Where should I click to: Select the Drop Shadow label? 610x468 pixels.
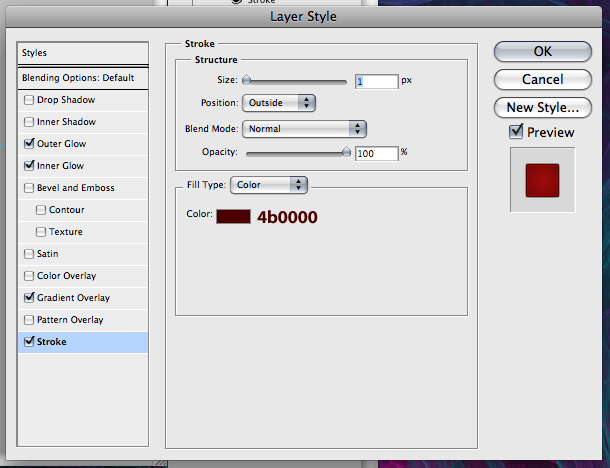(66, 100)
